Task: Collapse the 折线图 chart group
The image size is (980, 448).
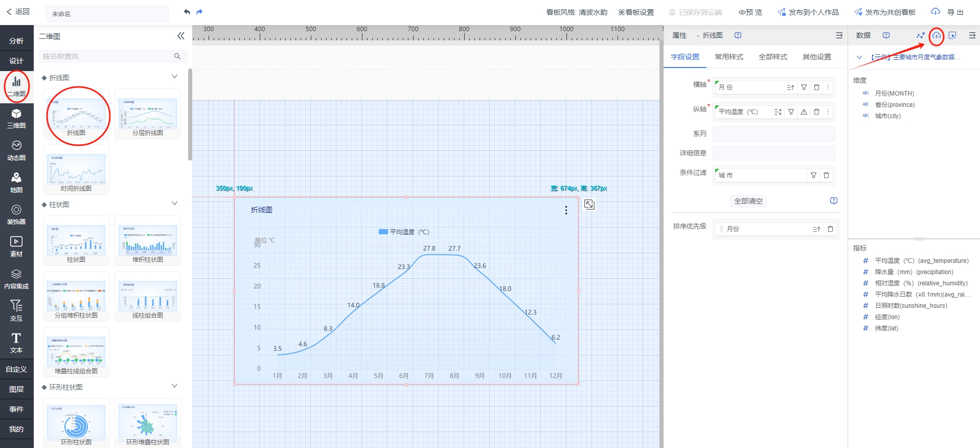Action: click(x=174, y=77)
